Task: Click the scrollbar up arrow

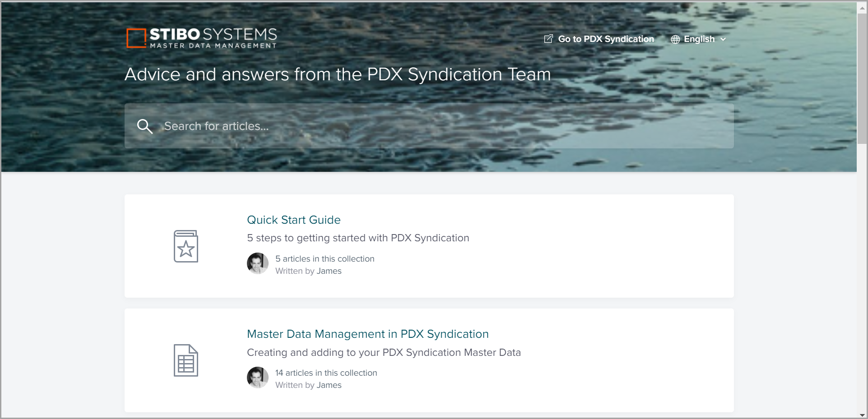Action: [862, 8]
